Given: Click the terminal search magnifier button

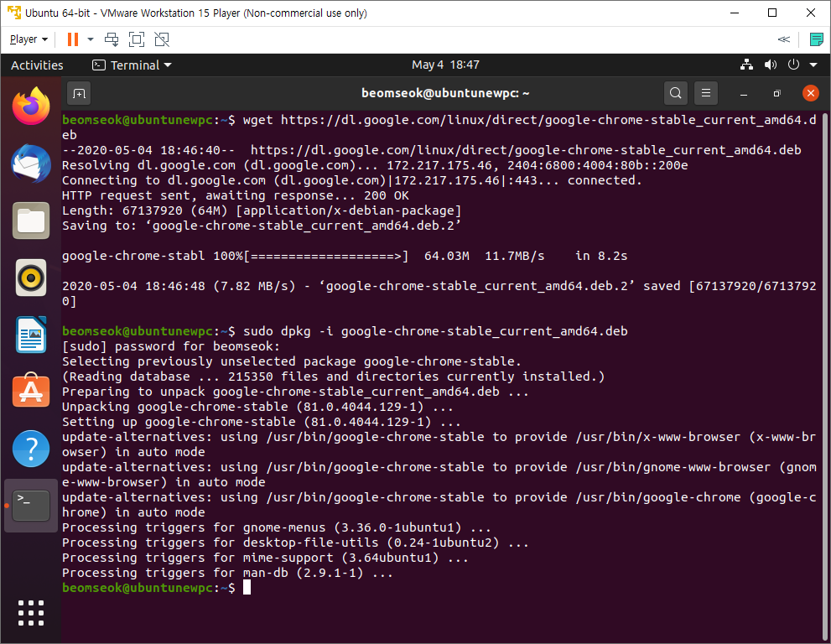Looking at the screenshot, I should point(676,93).
